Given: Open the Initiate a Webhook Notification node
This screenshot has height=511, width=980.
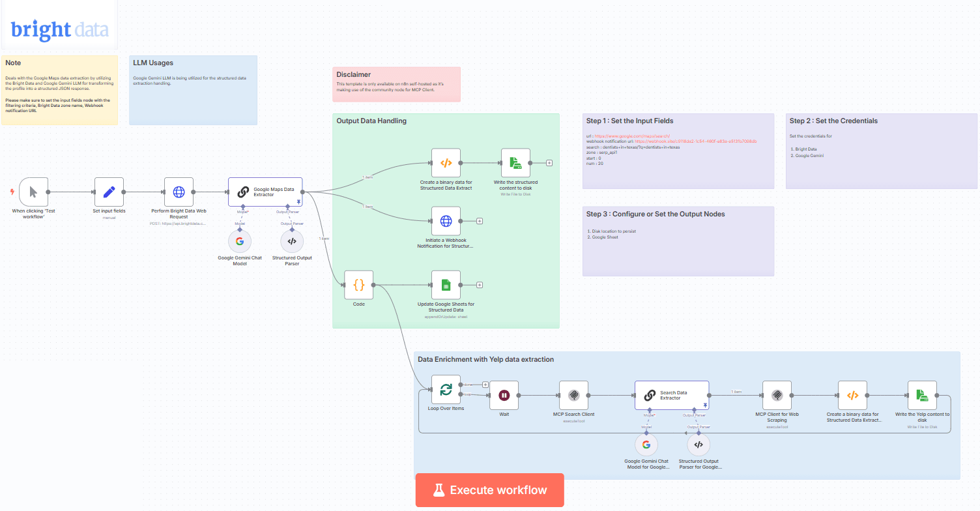Looking at the screenshot, I should coord(446,221).
